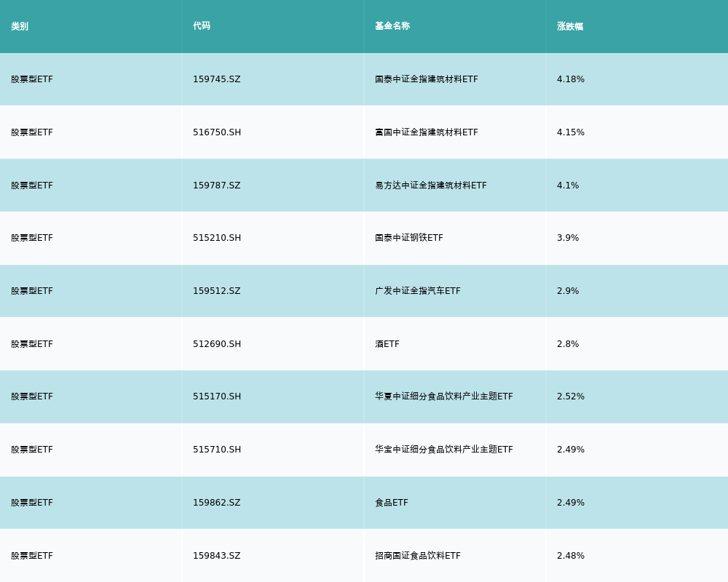
Task: Click 股票型ETF in the 516750.SH row
Action: [32, 132]
